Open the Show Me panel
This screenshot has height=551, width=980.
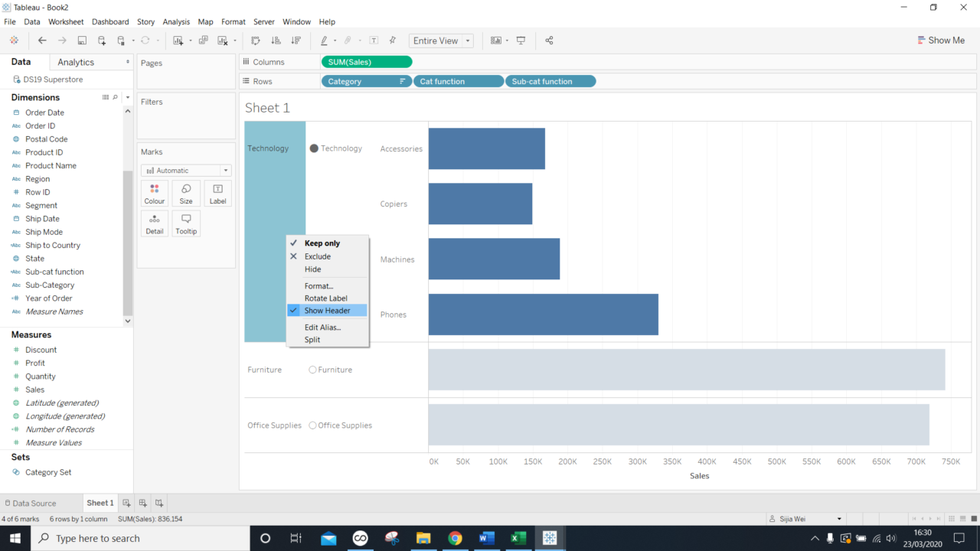coord(940,40)
